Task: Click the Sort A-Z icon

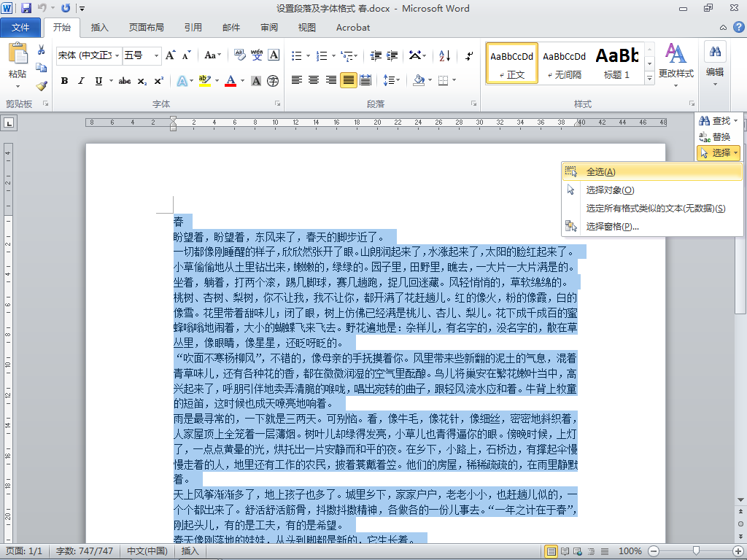Action: click(444, 55)
